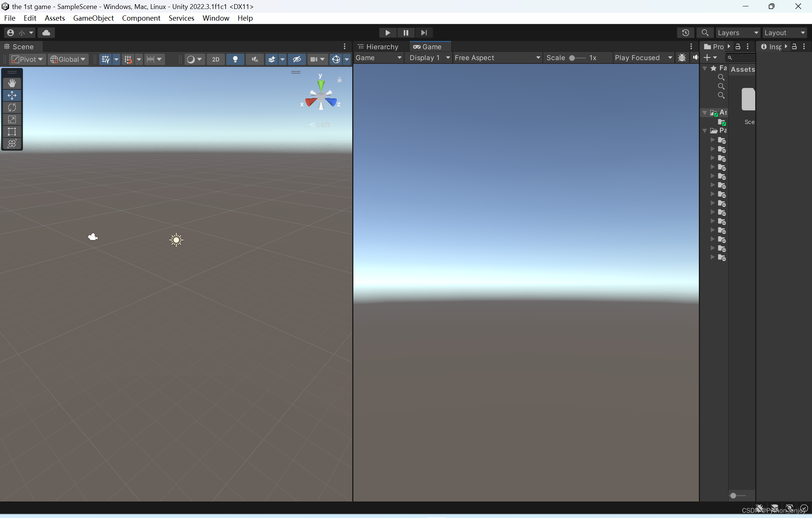Click the Play button to start game
The width and height of the screenshot is (812, 518).
click(x=388, y=33)
